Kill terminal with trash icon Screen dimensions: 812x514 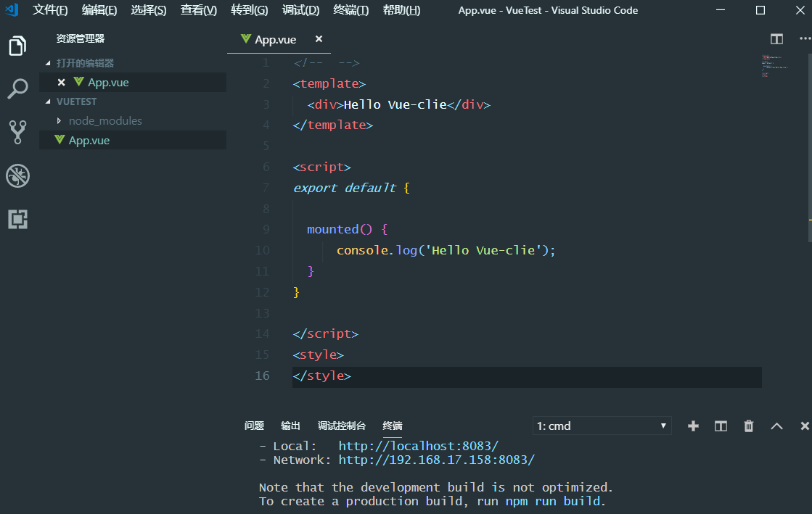tap(749, 426)
